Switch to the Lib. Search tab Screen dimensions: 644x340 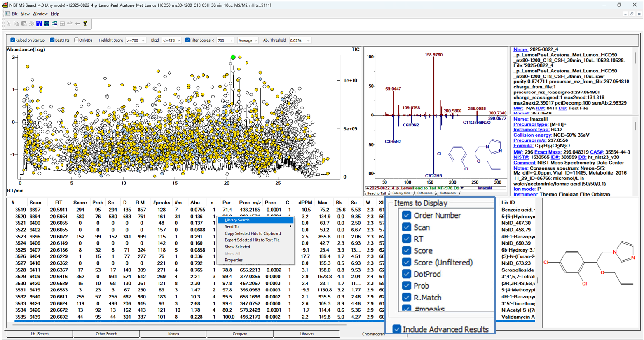point(39,334)
